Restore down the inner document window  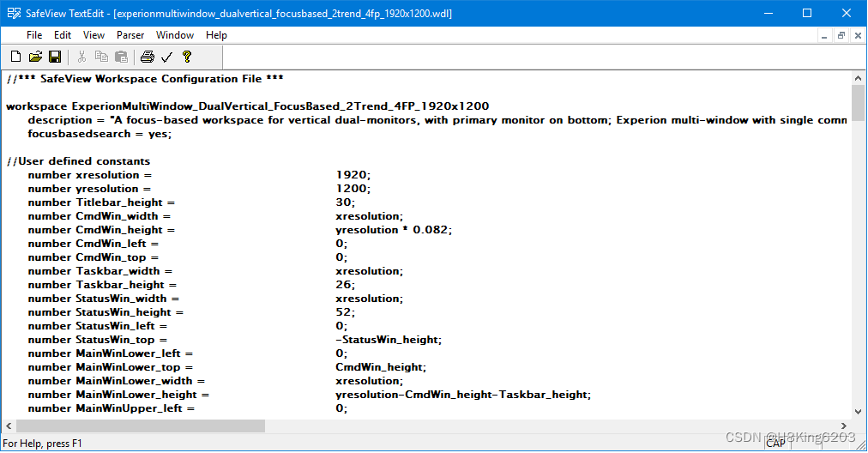(841, 35)
